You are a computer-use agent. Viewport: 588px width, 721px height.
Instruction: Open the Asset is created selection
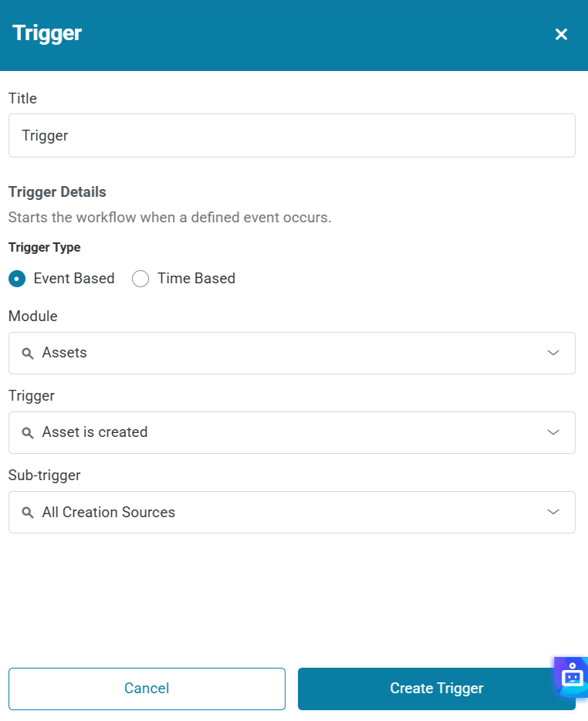coord(286,432)
